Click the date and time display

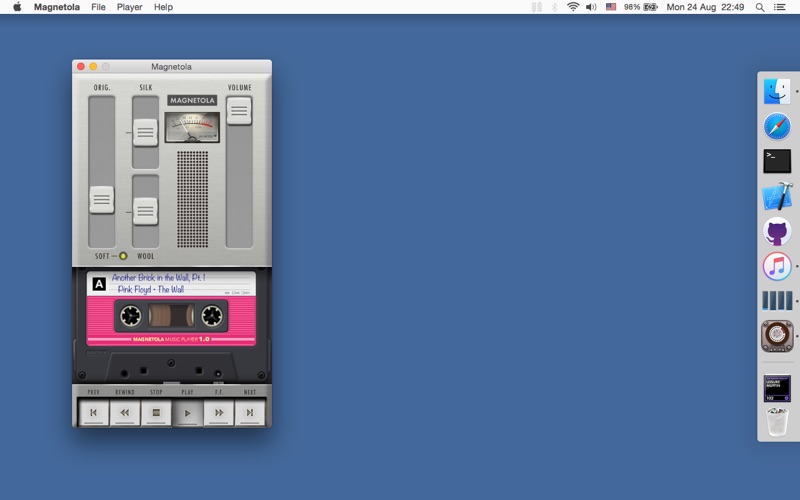[705, 7]
